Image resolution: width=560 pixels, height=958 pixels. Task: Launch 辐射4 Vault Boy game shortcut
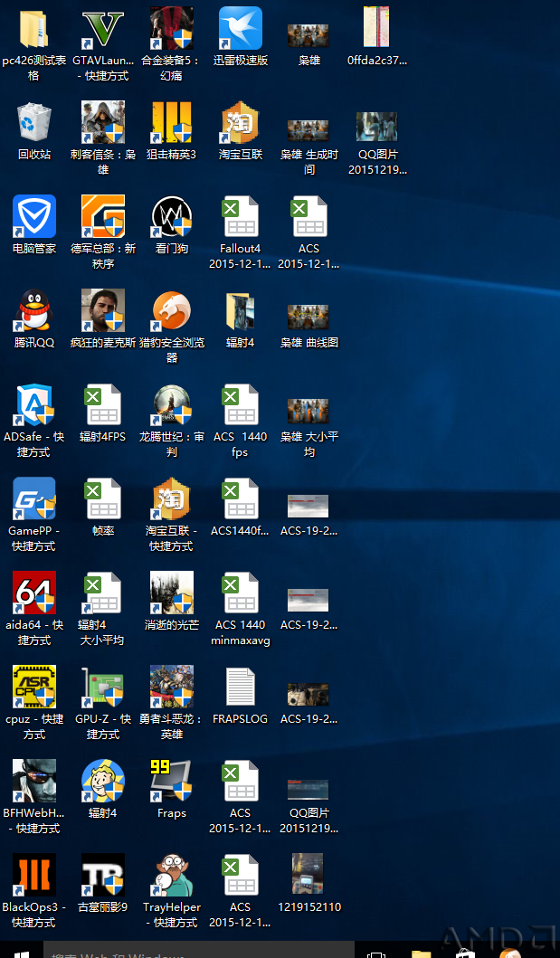(103, 781)
